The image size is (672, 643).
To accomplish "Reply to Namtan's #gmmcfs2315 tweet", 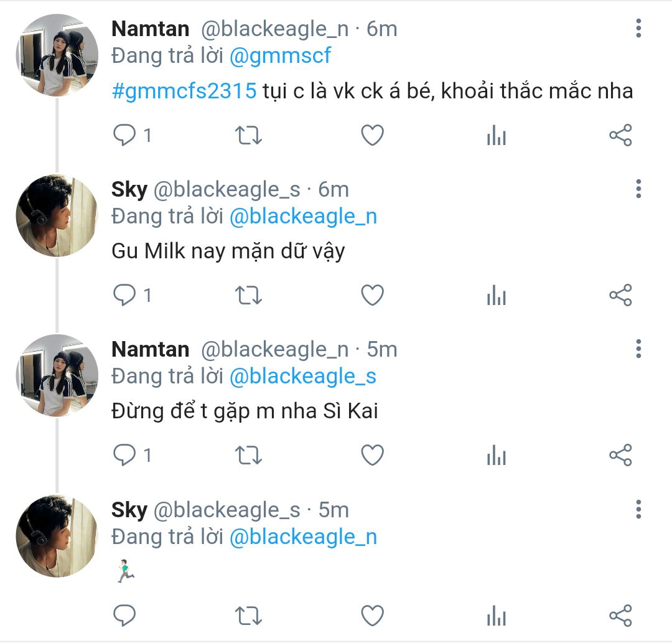I will 124,135.
